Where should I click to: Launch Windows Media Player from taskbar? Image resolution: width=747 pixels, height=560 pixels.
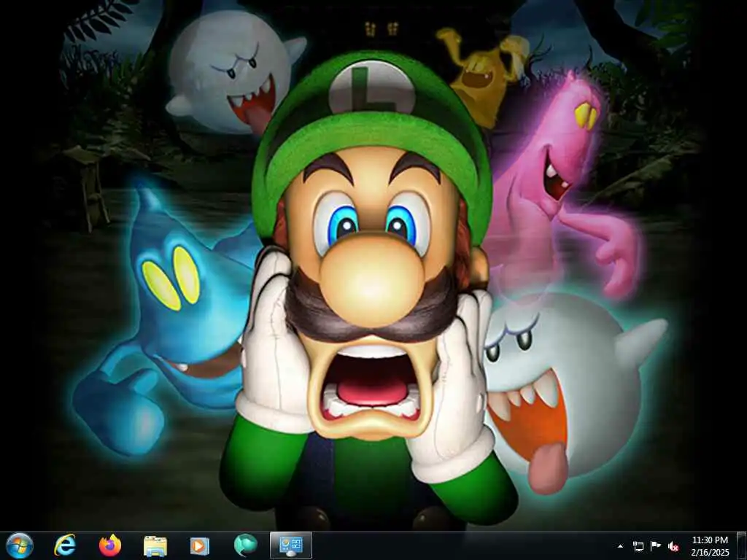200,546
